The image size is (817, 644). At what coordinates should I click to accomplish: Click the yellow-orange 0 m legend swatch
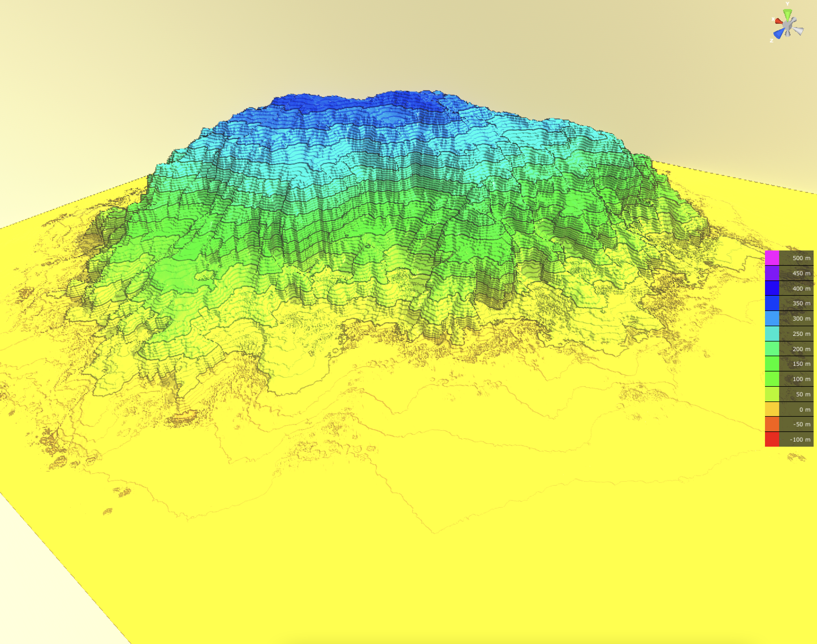click(772, 409)
